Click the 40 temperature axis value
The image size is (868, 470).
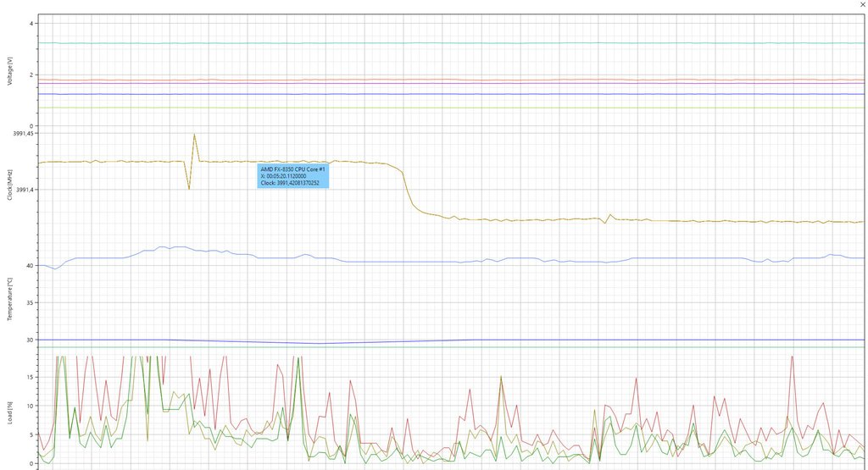[x=30, y=265]
